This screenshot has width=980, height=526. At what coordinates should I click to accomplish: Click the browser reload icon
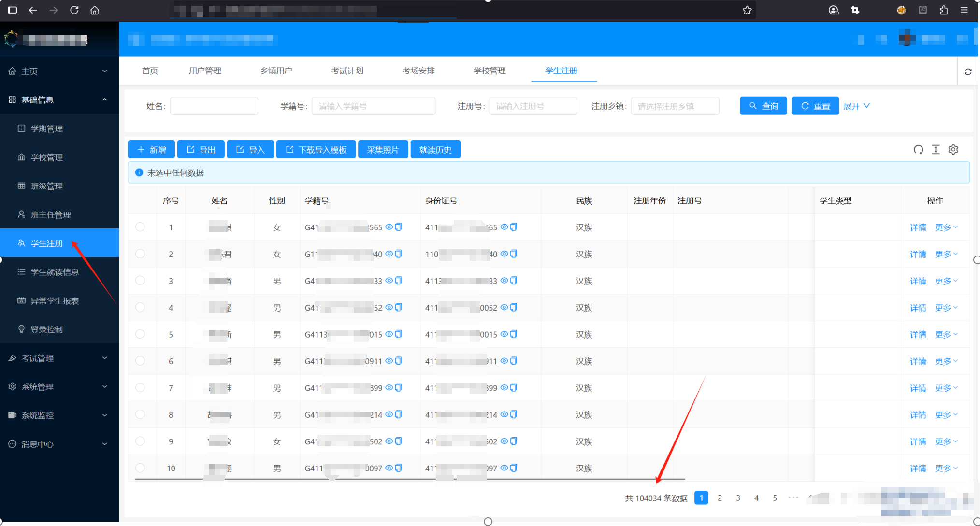[74, 10]
